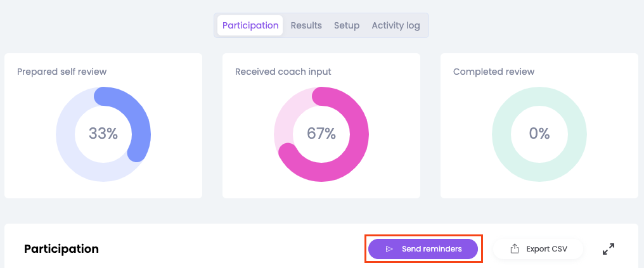Select the green Completed review donut ring

tap(501, 134)
